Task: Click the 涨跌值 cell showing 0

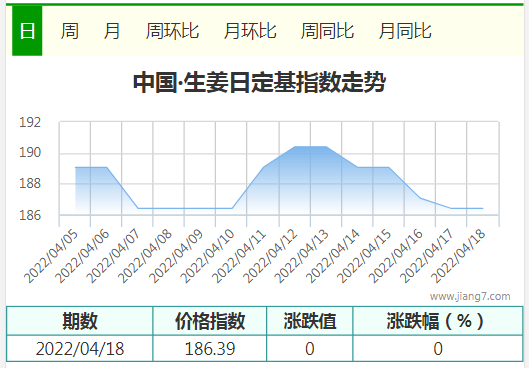Action: tap(310, 349)
